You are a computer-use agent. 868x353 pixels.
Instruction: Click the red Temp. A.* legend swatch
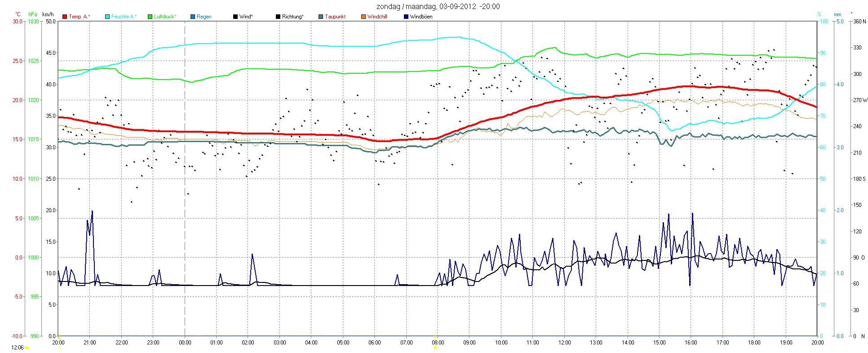coord(65,17)
